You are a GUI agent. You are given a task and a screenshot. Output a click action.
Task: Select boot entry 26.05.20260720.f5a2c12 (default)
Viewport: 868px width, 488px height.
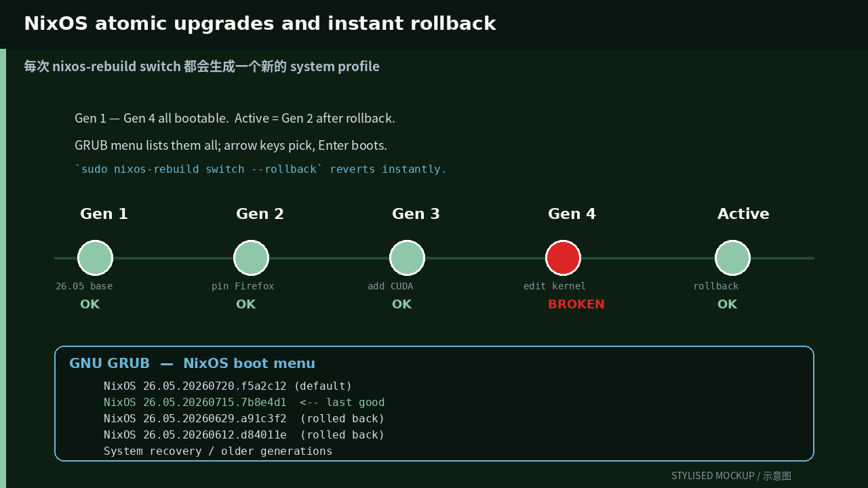point(228,386)
